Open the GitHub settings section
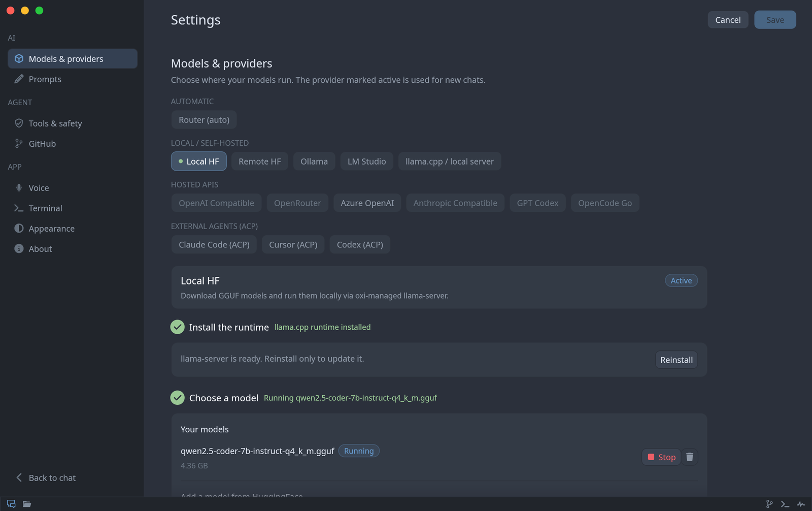Image resolution: width=812 pixels, height=511 pixels. click(73, 144)
